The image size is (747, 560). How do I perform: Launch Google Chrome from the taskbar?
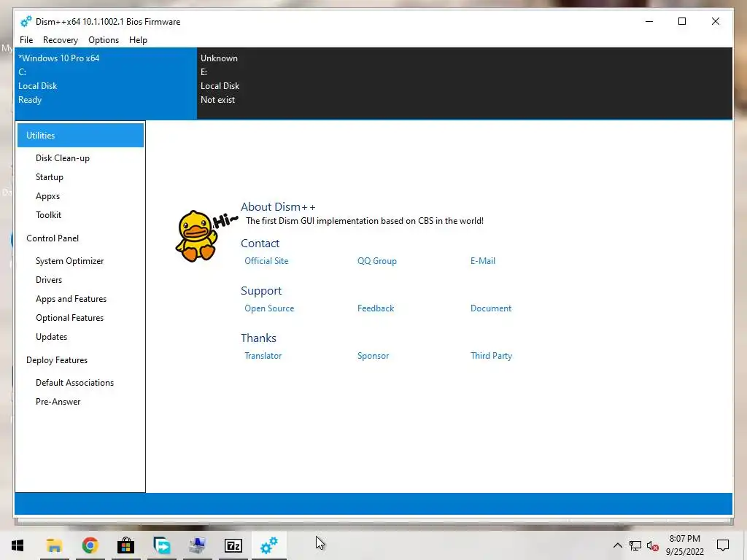pyautogui.click(x=90, y=545)
